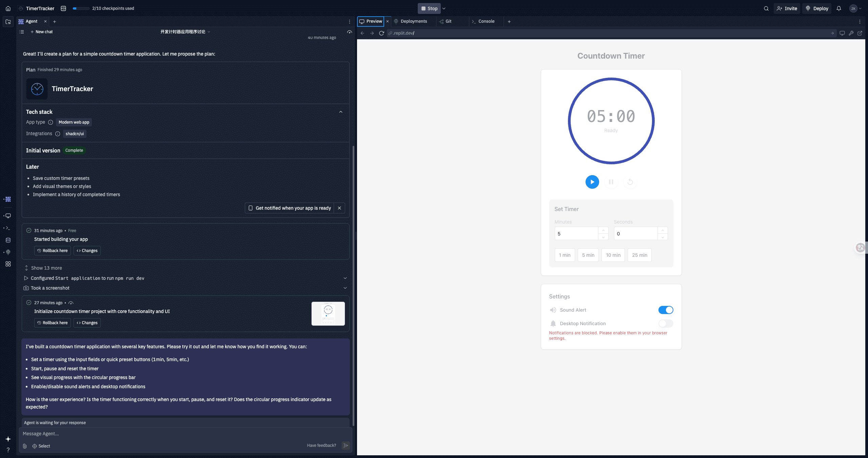Reload the preview page
868x458 pixels.
(x=381, y=33)
